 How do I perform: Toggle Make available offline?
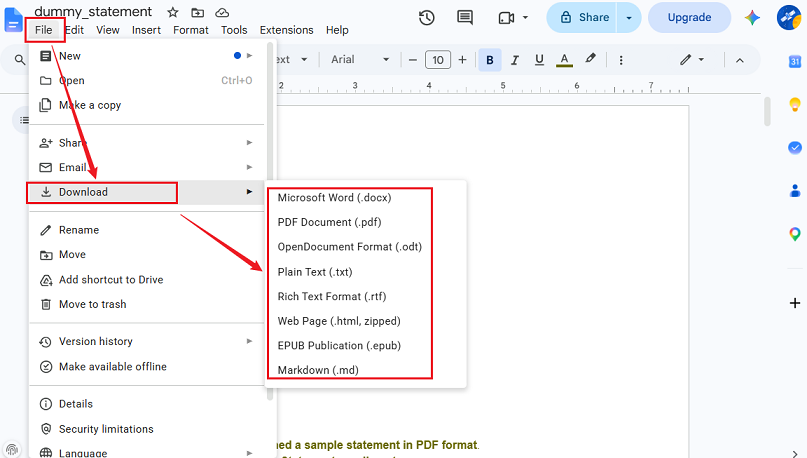(147, 366)
